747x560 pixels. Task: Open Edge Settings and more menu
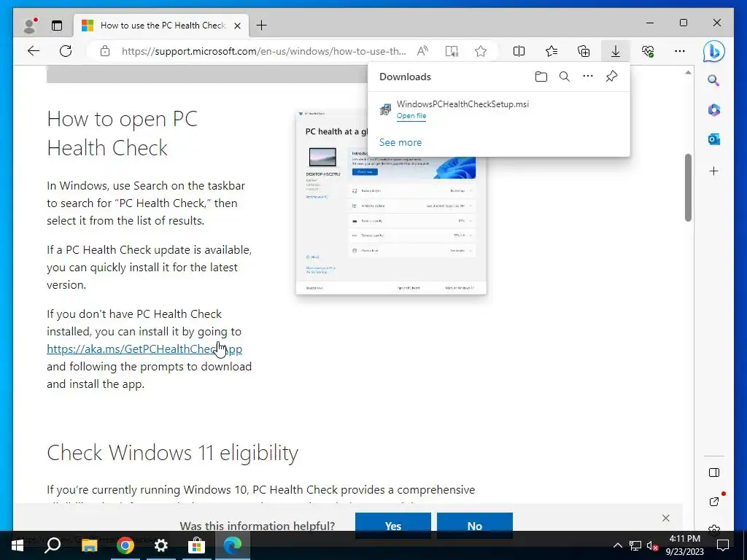[680, 51]
